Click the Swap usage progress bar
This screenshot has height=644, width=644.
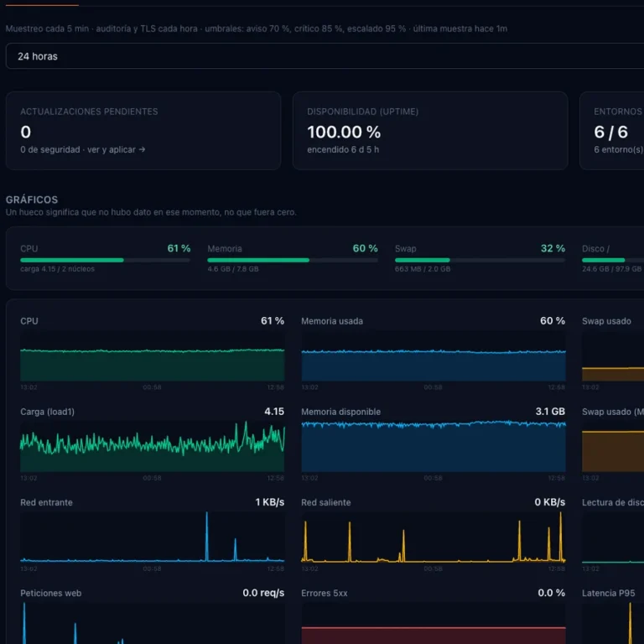click(480, 260)
